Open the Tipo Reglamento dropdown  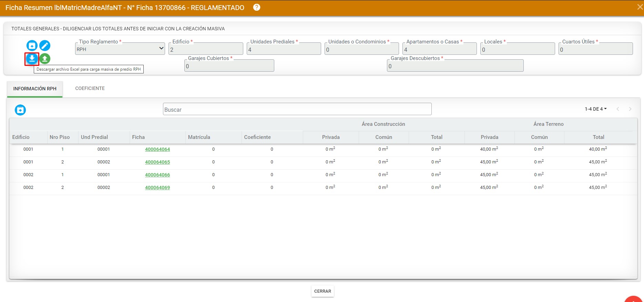pos(120,49)
